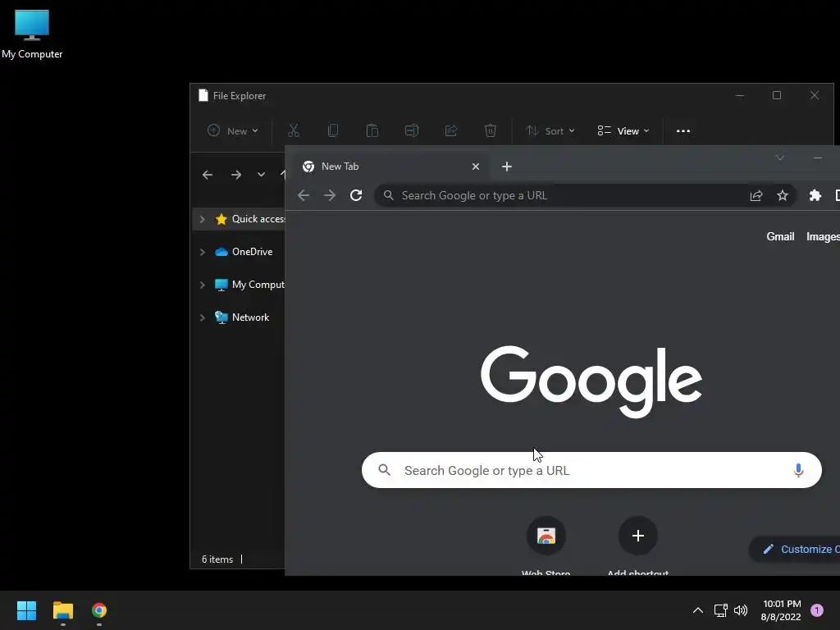
Task: Open Chrome tab search chevron
Action: (x=780, y=157)
